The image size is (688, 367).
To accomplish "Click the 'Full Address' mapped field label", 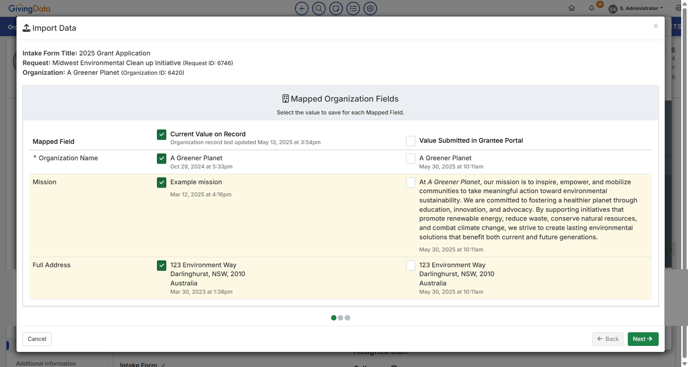I will [x=51, y=265].
